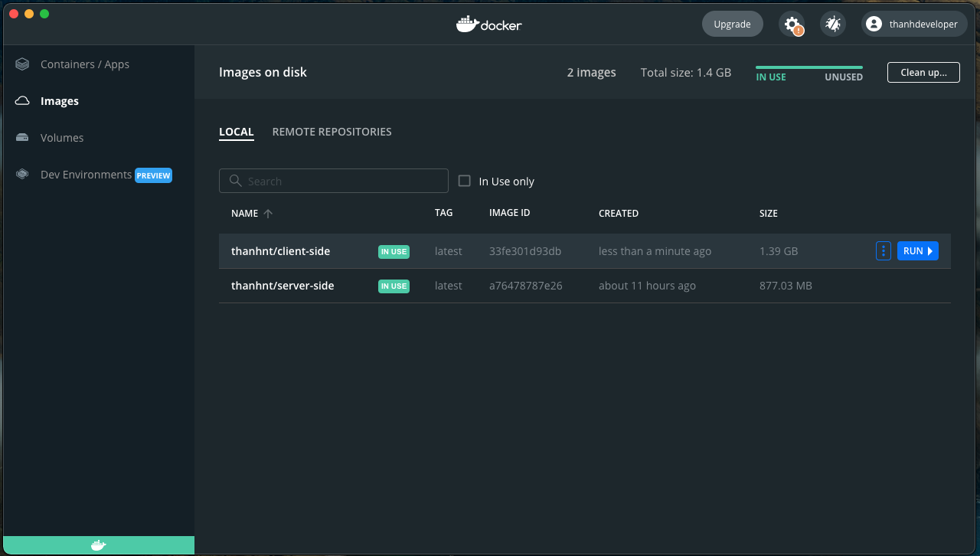Open the Containers / Apps section

point(85,64)
